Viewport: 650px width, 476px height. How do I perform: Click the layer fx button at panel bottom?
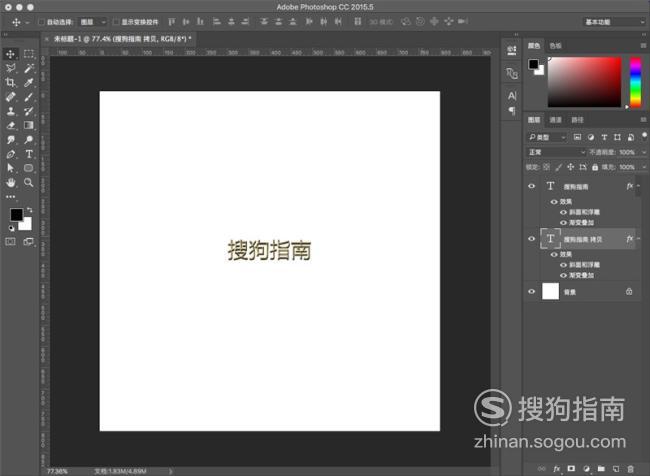[557, 469]
